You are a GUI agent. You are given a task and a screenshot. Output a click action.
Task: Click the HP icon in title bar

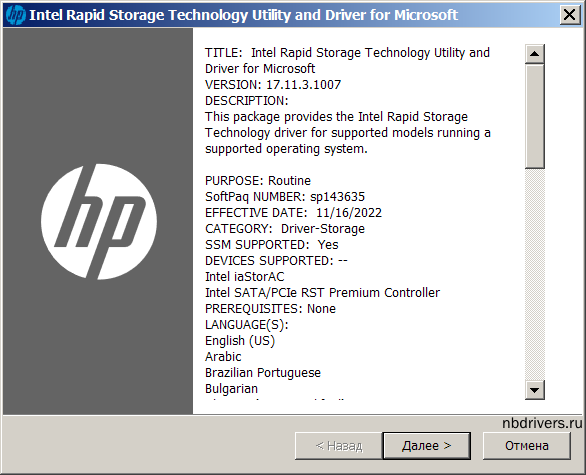tap(15, 15)
